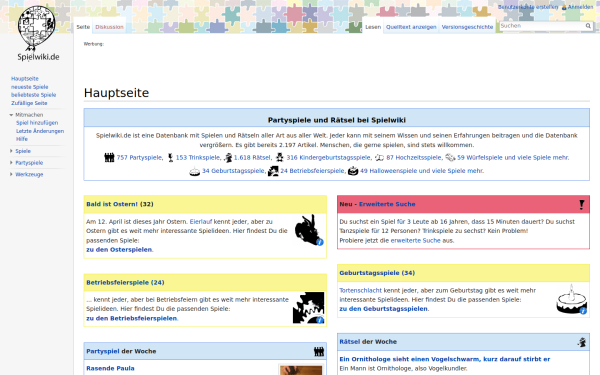
Task: Open beliebteste Spiele sidebar link
Action: coord(34,95)
